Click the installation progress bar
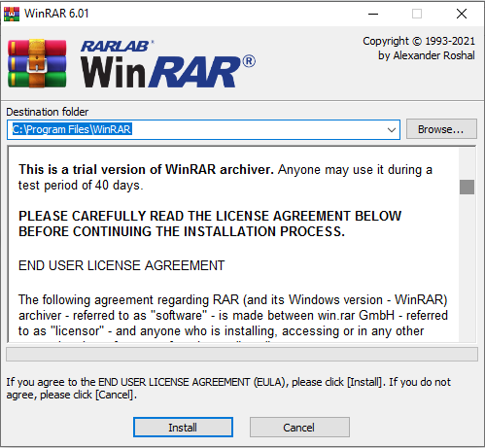The image size is (485, 448). pos(242,355)
